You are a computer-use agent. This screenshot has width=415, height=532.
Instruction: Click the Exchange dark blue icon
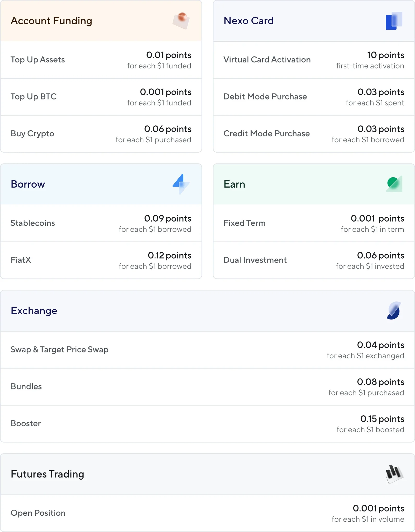pos(394,310)
